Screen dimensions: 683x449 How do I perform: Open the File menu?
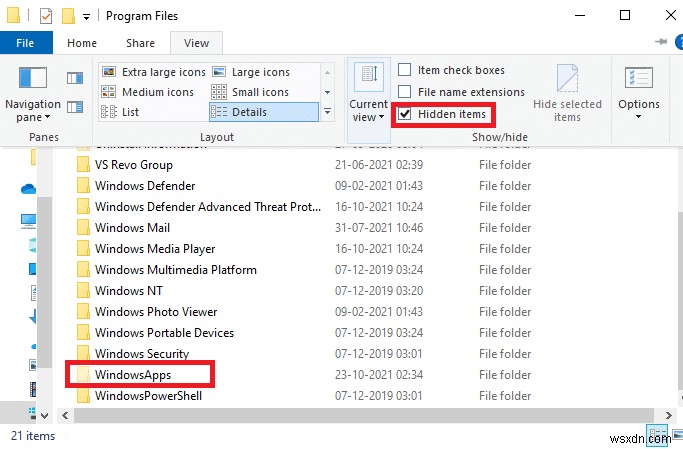(25, 43)
